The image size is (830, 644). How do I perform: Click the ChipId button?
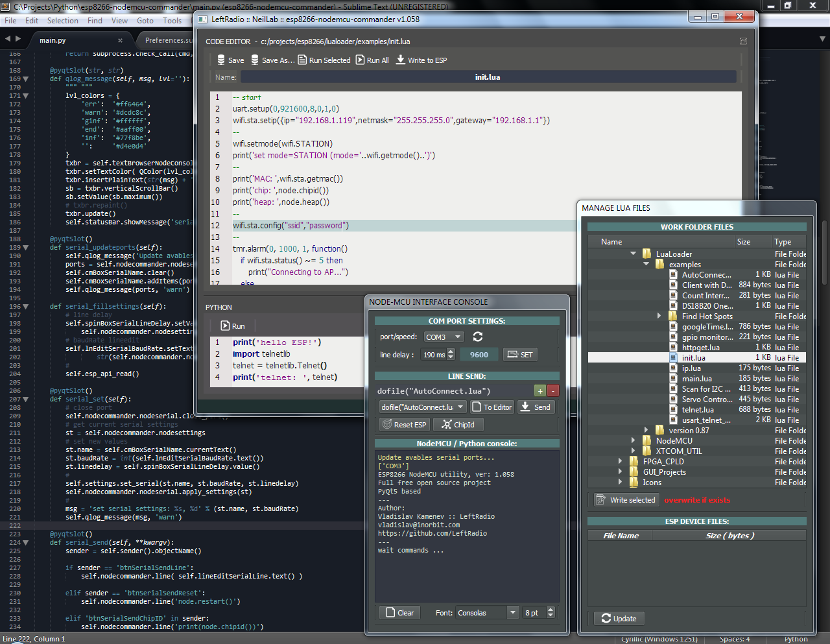(458, 424)
